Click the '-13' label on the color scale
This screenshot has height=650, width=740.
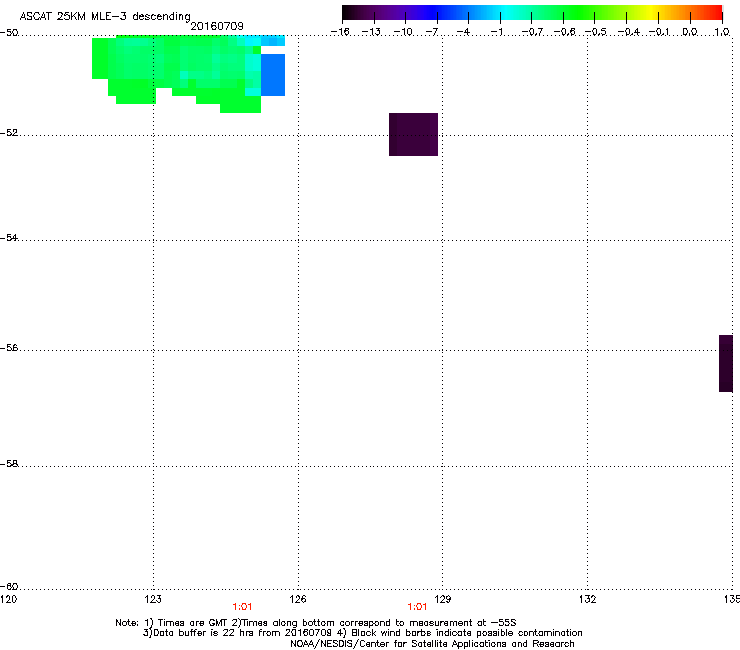pos(371,32)
